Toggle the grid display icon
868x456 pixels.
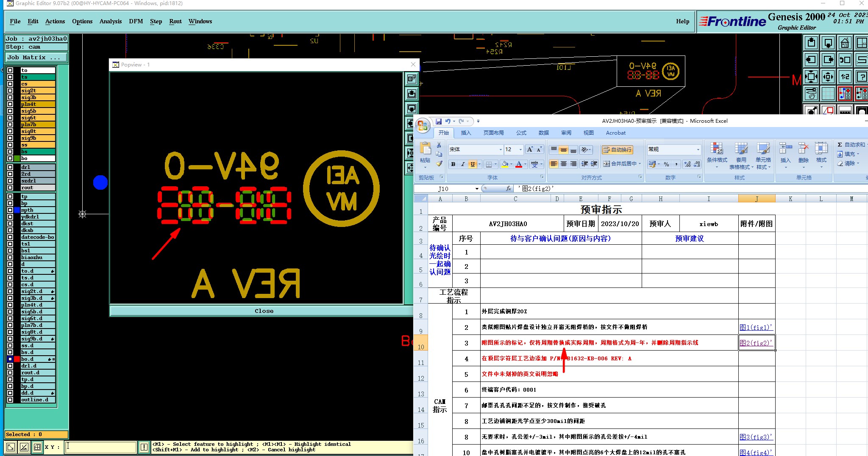[x=828, y=94]
